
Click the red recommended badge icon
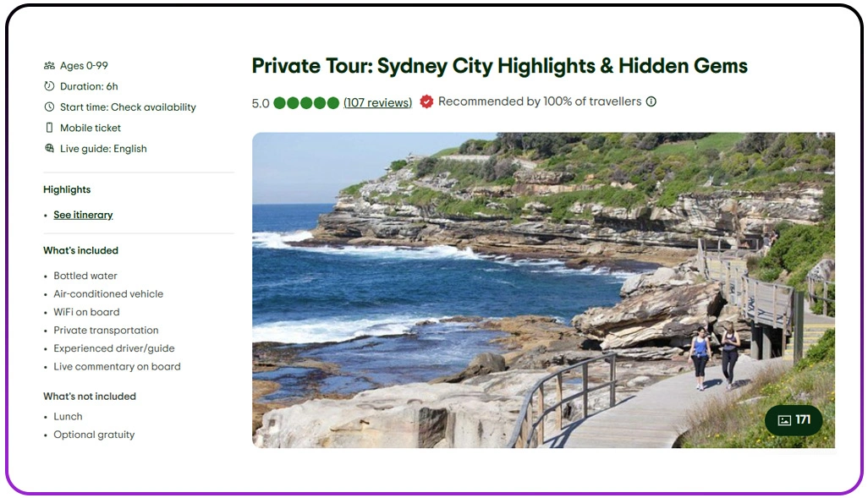[426, 101]
